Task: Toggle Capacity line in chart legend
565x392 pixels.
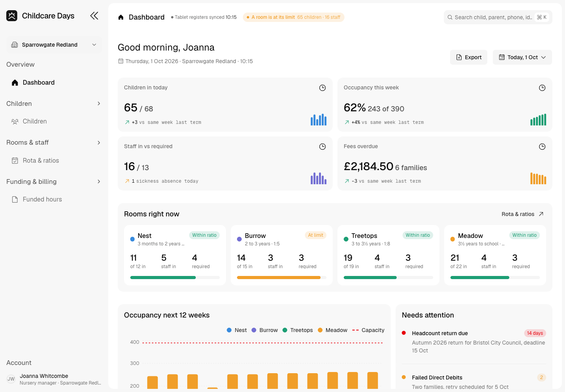Action: pos(368,330)
